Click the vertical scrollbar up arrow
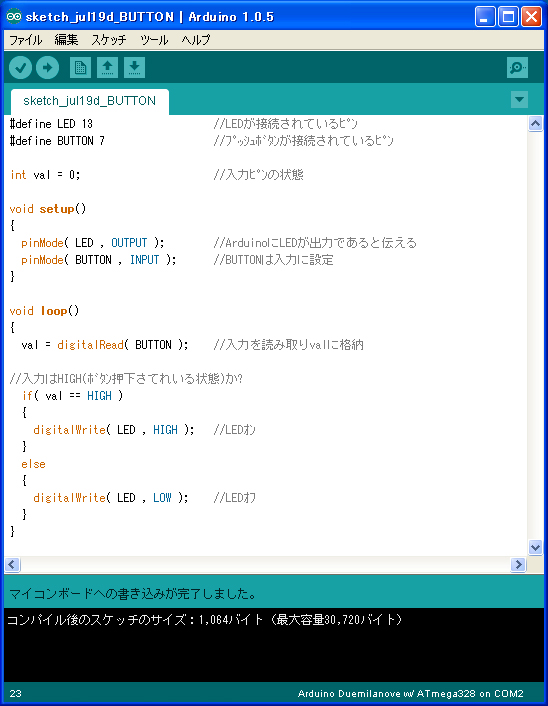The width and height of the screenshot is (548, 706). 535,123
